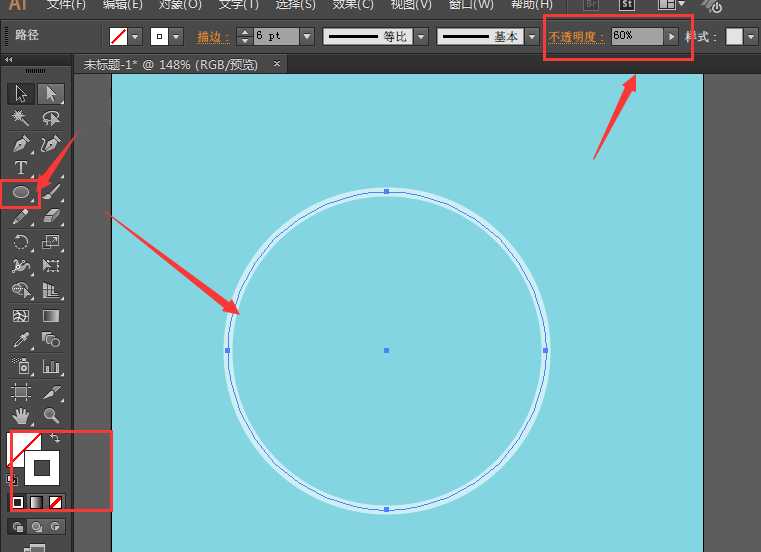
Task: Swap fill and stroke colors
Action: pos(54,437)
